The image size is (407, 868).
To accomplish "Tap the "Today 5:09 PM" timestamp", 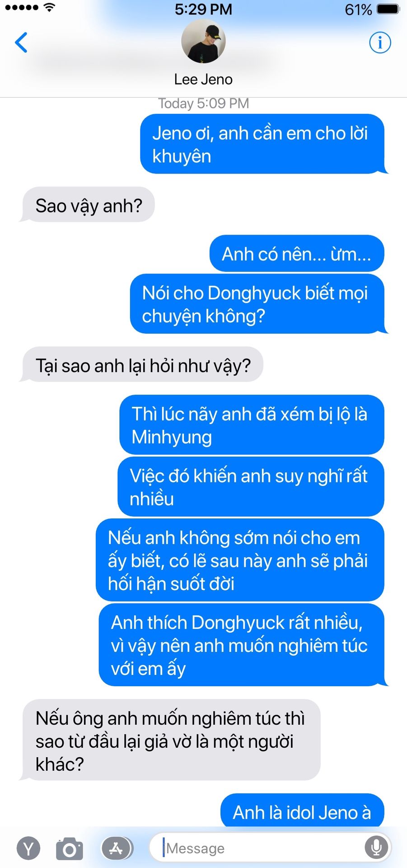I will click(x=203, y=104).
